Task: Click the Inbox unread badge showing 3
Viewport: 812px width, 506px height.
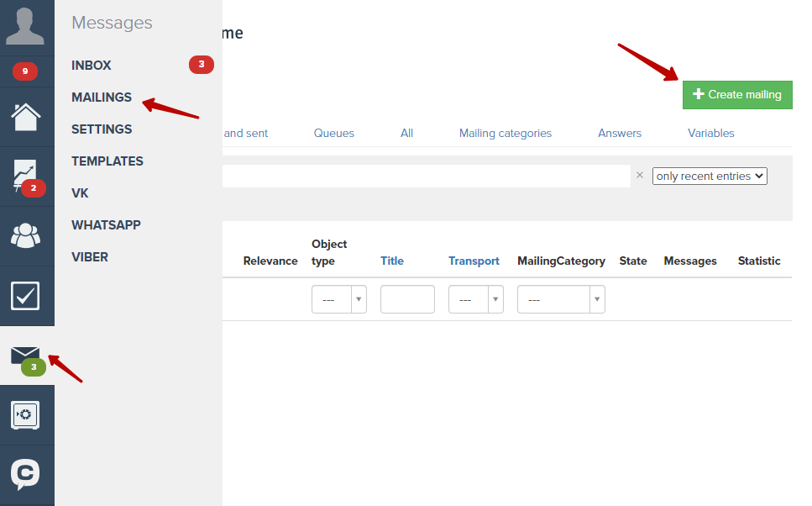Action: click(x=202, y=64)
